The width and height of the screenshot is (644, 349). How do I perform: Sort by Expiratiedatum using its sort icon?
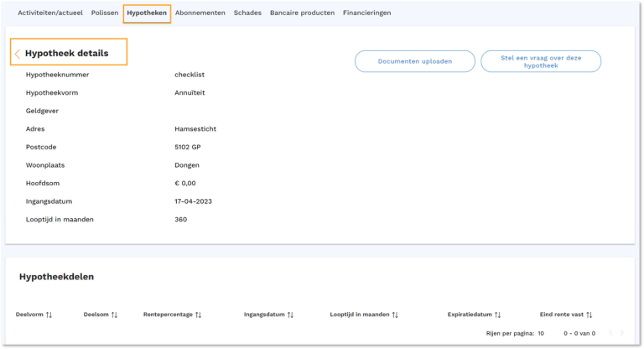(497, 315)
